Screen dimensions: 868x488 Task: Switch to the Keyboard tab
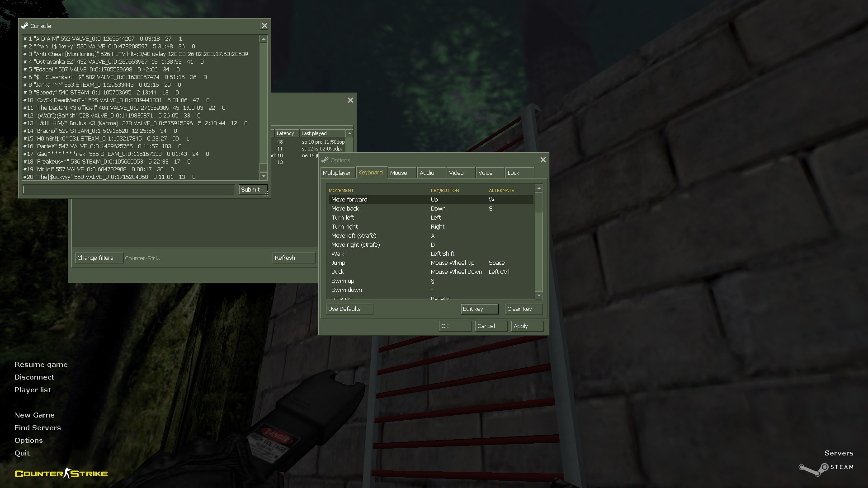(x=371, y=173)
